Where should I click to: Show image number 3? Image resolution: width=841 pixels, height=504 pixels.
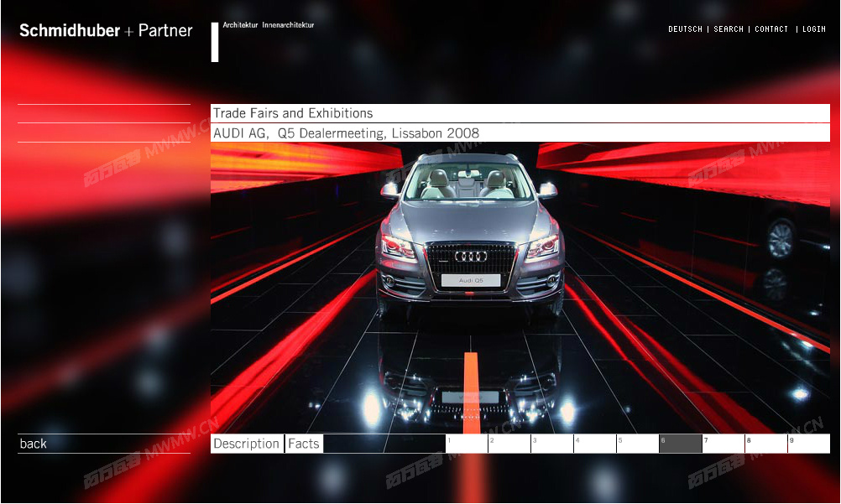point(552,444)
